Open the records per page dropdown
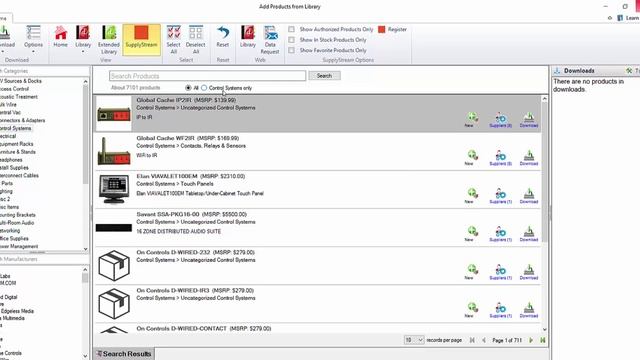This screenshot has width=640, height=360. tap(414, 340)
